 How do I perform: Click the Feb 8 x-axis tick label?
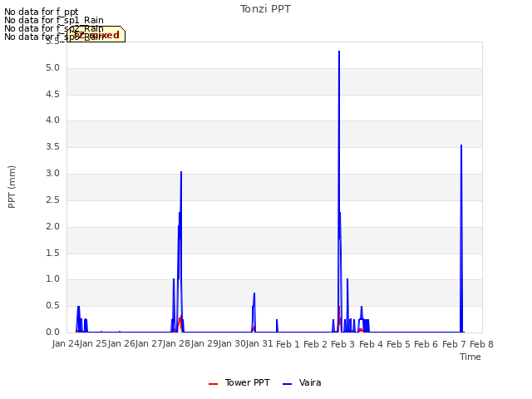(x=481, y=344)
